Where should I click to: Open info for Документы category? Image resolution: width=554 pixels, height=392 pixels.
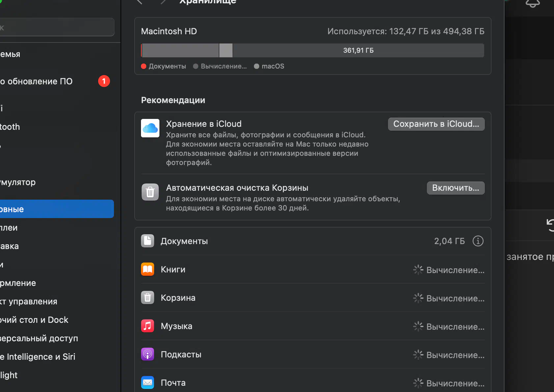click(x=478, y=241)
